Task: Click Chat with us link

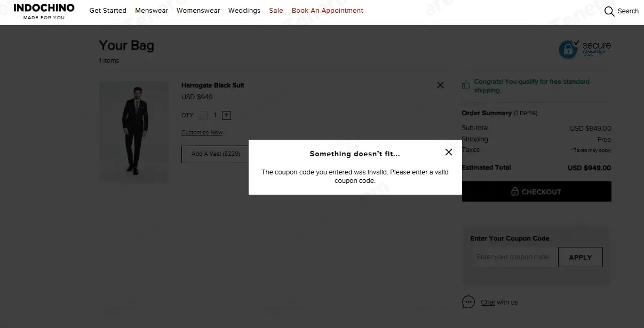Action: [x=499, y=302]
